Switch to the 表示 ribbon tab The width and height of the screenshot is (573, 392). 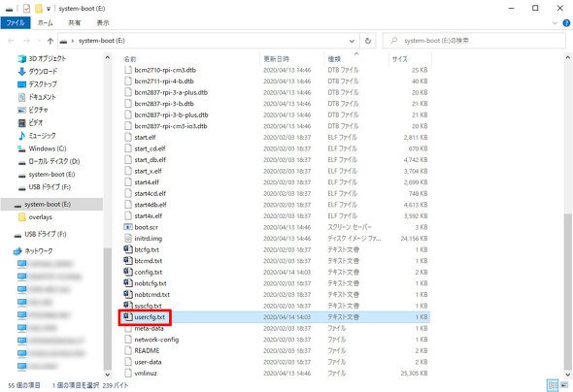point(103,22)
